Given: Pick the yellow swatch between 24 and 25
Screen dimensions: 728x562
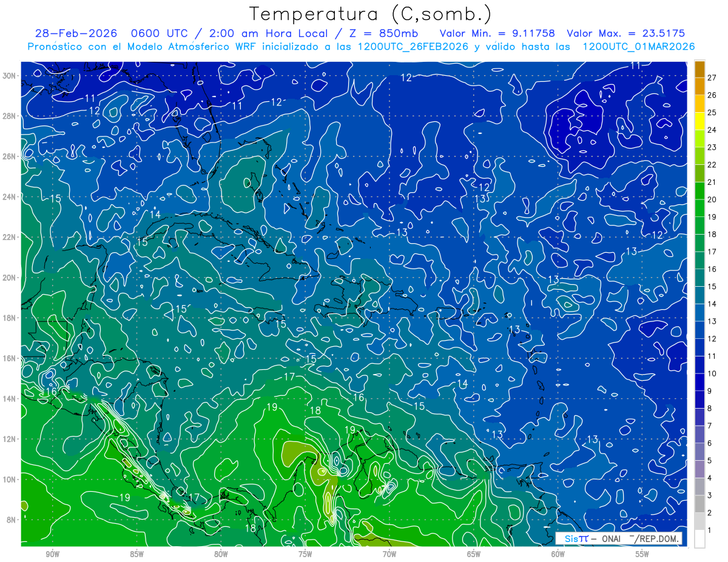Looking at the screenshot, I should point(699,121).
